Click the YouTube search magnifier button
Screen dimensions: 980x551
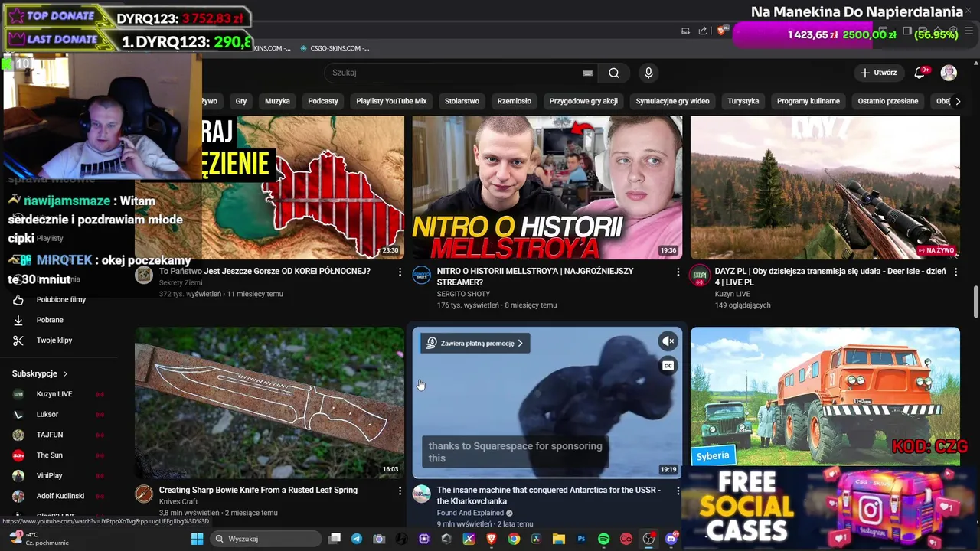coord(614,73)
